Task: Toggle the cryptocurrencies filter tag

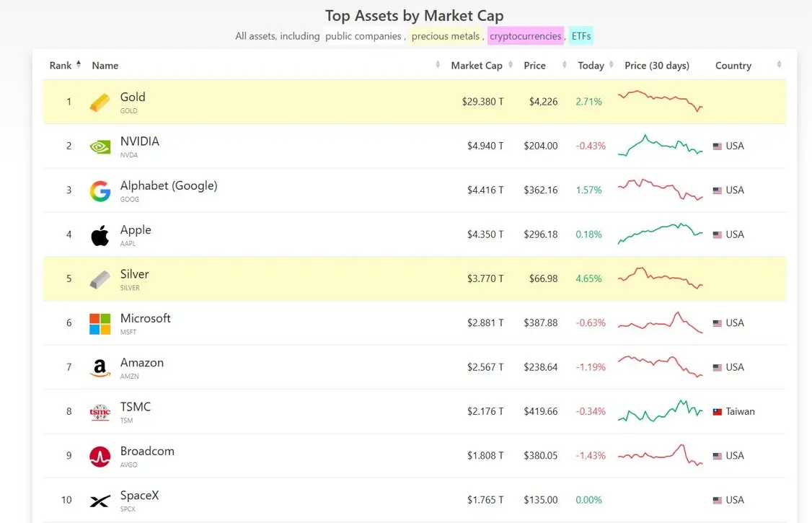Action: click(525, 36)
